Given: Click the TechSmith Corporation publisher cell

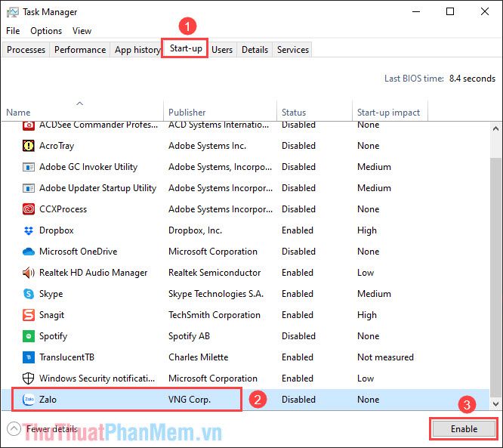Looking at the screenshot, I should (214, 315).
